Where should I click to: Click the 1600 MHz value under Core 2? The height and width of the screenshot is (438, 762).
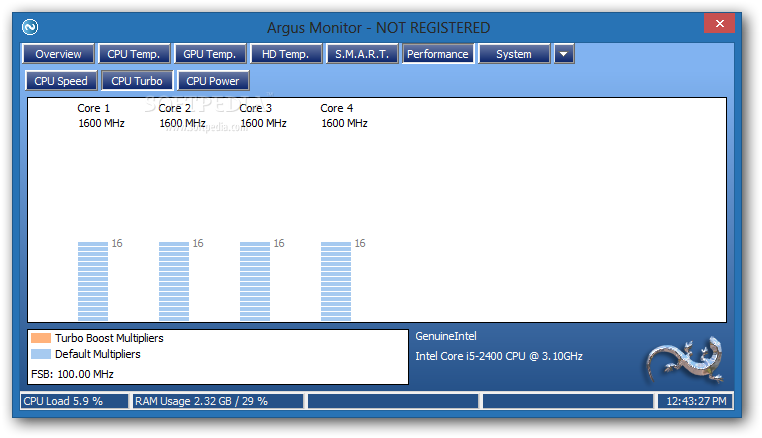182,123
